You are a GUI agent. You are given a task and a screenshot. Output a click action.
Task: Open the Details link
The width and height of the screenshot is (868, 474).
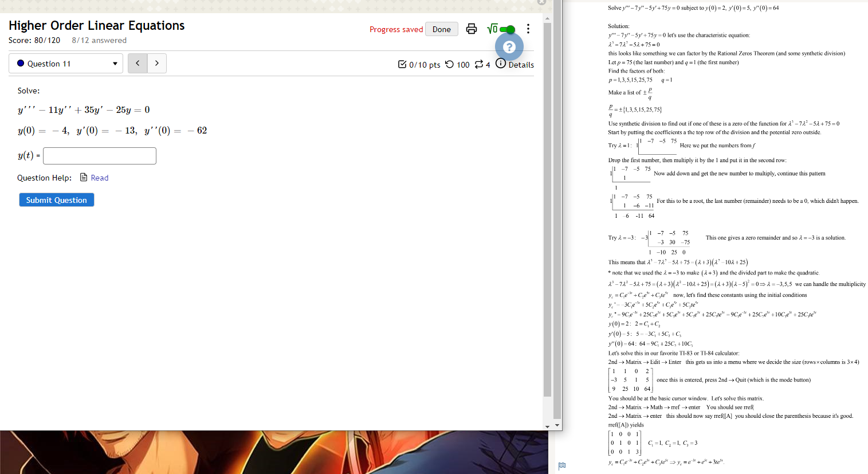coord(521,65)
